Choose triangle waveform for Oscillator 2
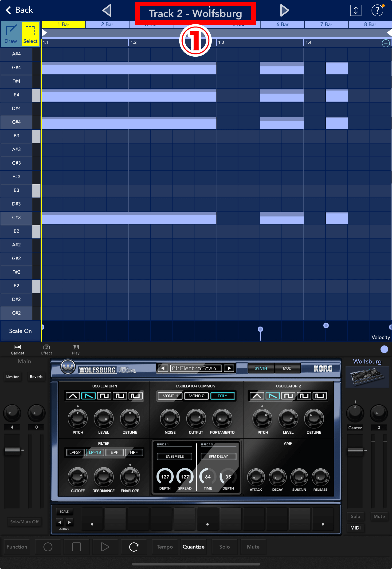Image resolution: width=392 pixels, height=569 pixels. coord(257,395)
